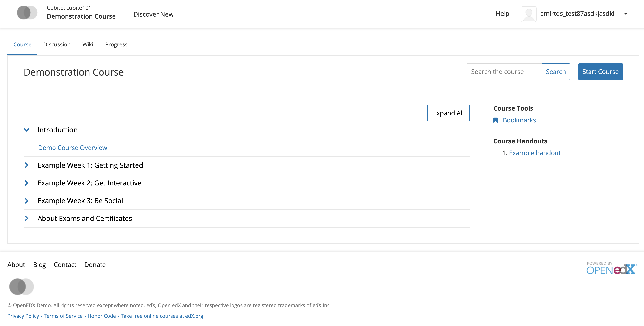
Task: Click the Open edX logo in footer
Action: point(611,268)
